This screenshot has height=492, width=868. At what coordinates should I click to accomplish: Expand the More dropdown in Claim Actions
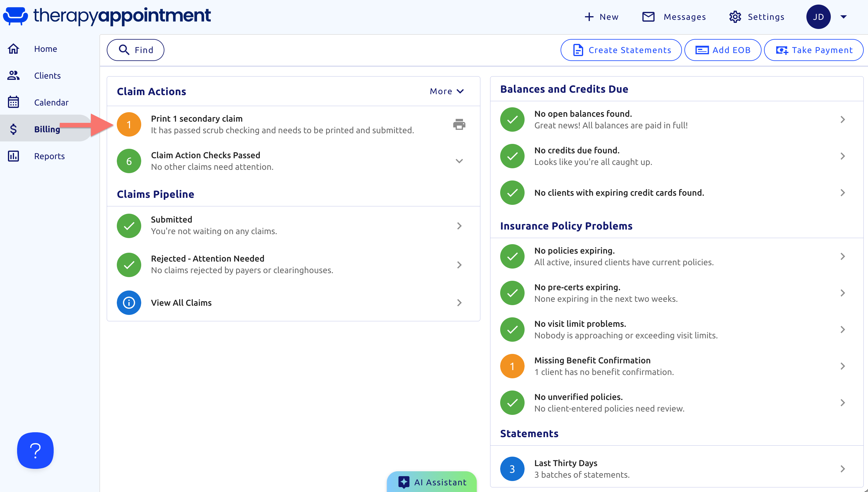[447, 91]
